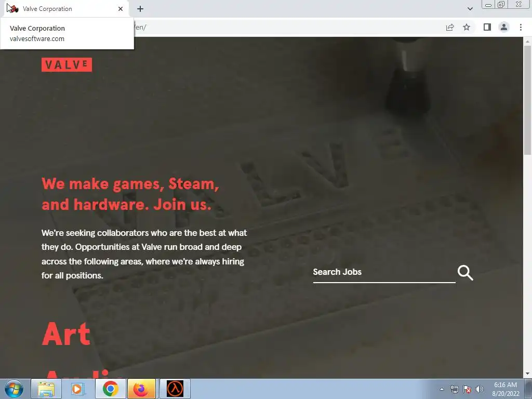Open the volume speaker tray icon

point(480,389)
